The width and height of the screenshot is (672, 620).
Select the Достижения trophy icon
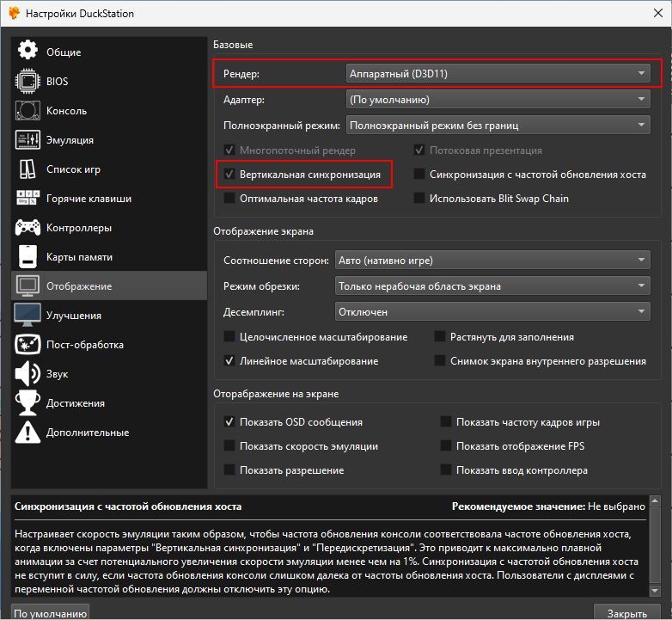pos(27,402)
